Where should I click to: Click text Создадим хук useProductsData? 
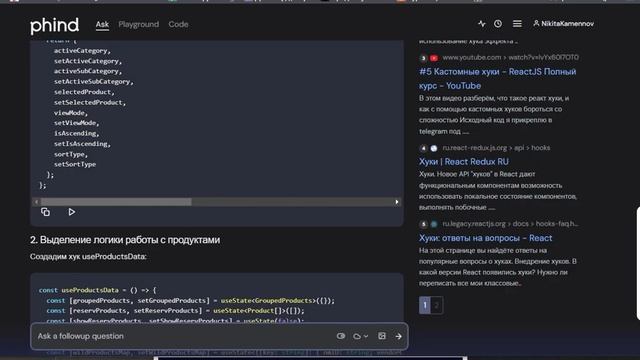pyautogui.click(x=88, y=257)
